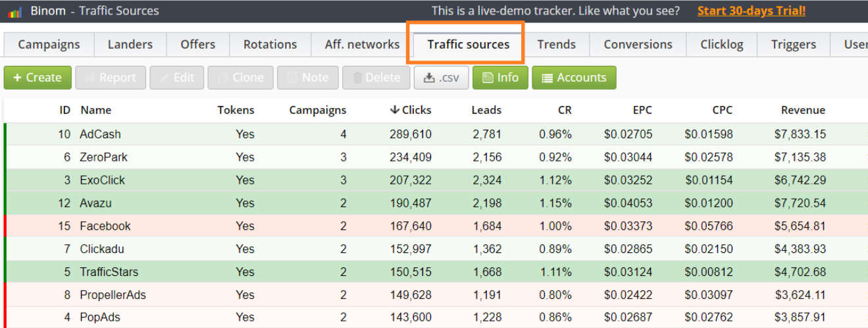The image size is (868, 328).
Task: Select the ExoClick row name
Action: (x=102, y=180)
